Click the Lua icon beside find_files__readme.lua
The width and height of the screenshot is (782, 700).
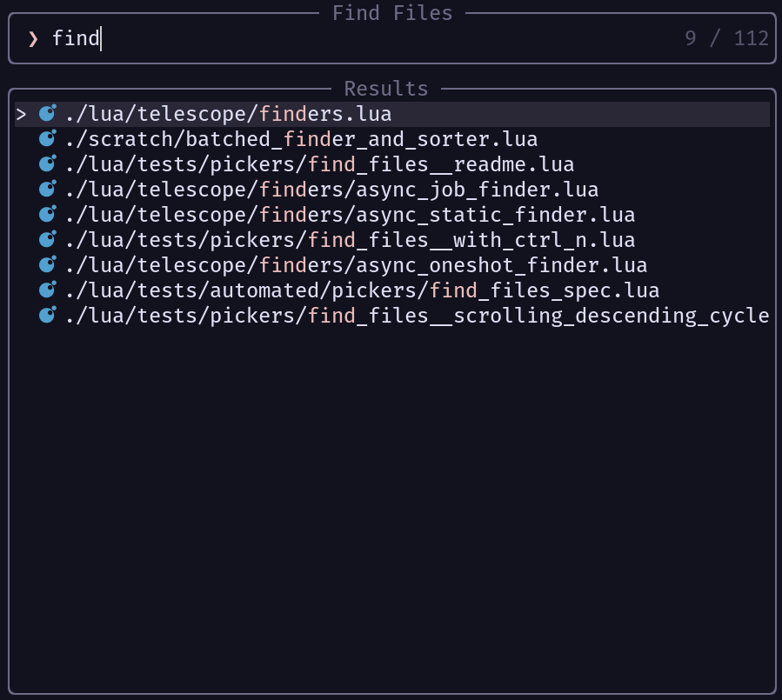[47, 164]
